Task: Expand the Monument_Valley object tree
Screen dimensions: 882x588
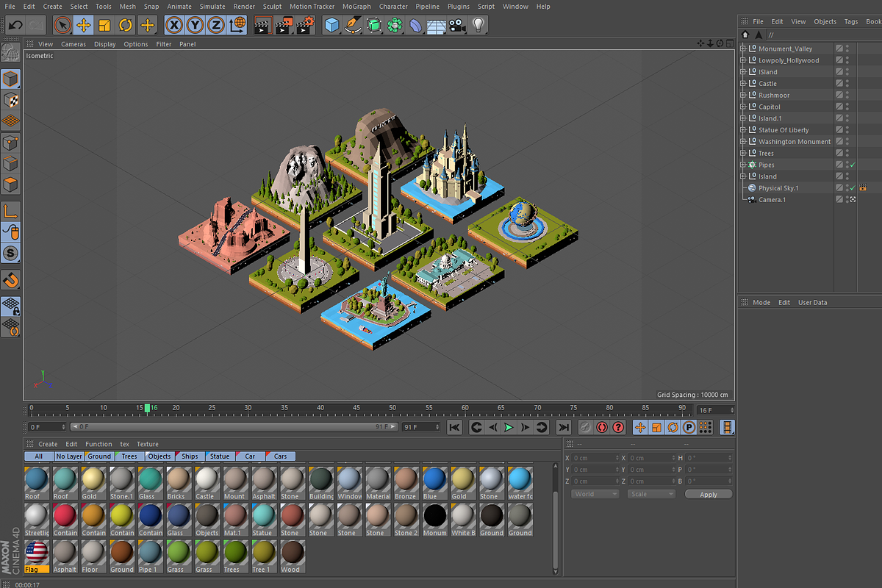Action: [x=742, y=49]
